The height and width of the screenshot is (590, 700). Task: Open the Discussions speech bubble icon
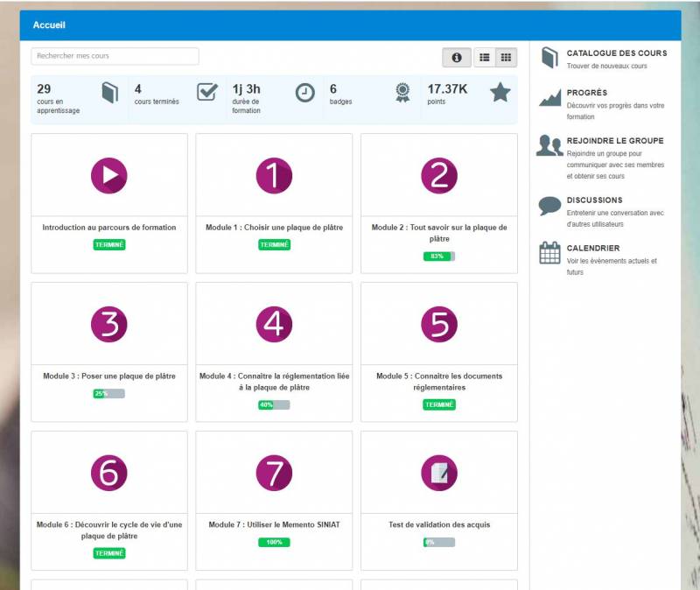pos(549,206)
